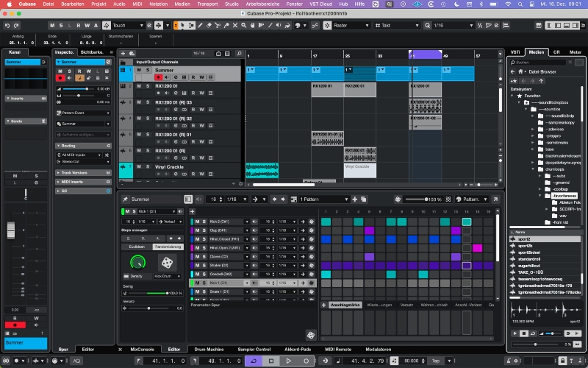Click the record button in transport bar
This screenshot has width=588, height=368.
tap(306, 361)
